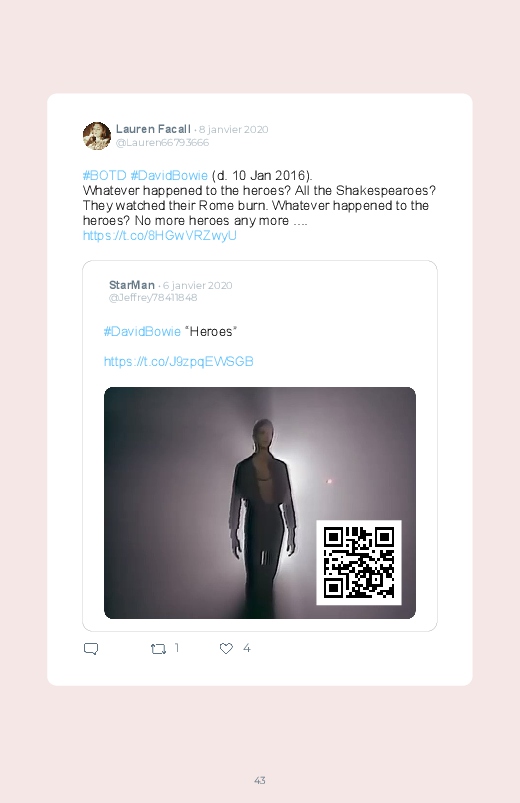The image size is (520, 803).
Task: Click the retweet arrows icon
Action: coord(158,649)
